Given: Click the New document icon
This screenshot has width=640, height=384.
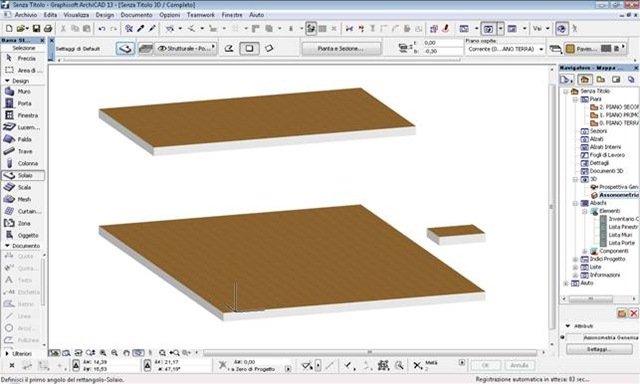Looking at the screenshot, I should (9, 29).
